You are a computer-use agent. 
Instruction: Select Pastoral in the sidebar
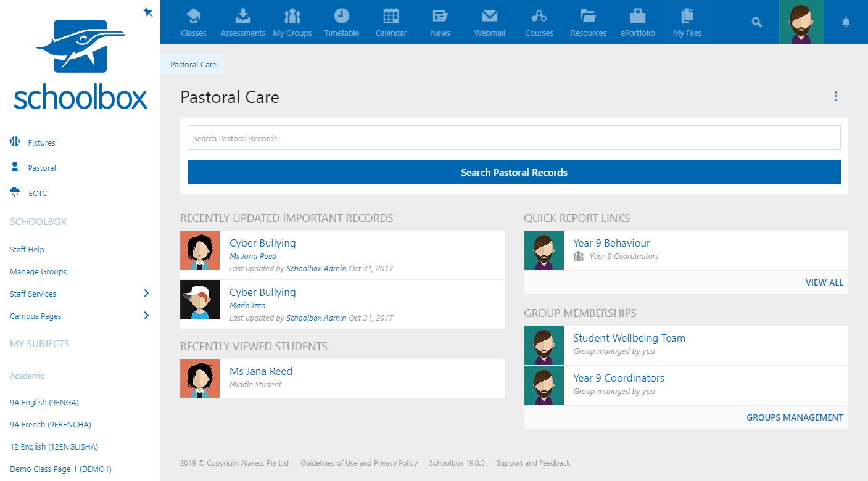42,168
